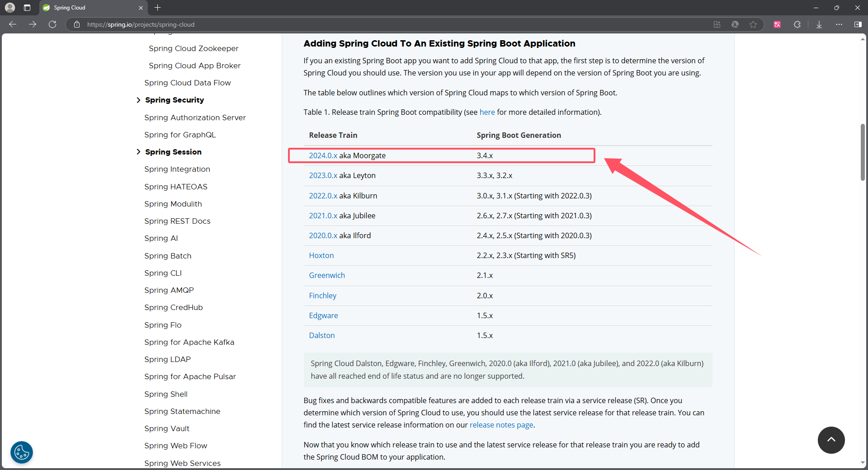This screenshot has width=868, height=470.
Task: Open Spring Flo link
Action: (x=163, y=325)
